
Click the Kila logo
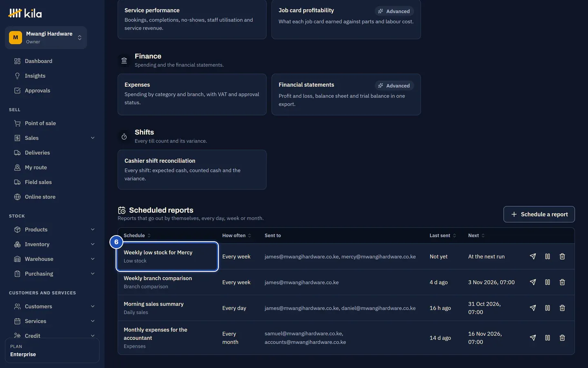pyautogui.click(x=25, y=13)
